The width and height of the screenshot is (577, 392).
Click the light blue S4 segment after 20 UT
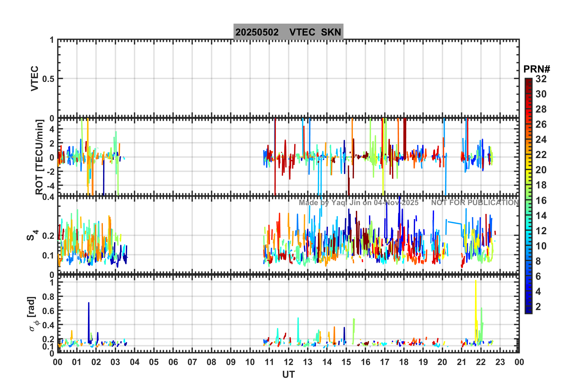(454, 223)
